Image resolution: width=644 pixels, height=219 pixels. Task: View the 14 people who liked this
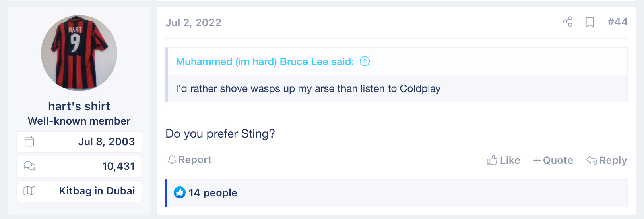213,193
